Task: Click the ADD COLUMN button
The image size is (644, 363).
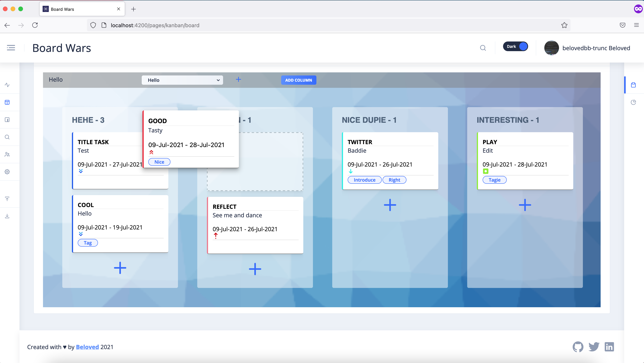Action: [x=298, y=80]
